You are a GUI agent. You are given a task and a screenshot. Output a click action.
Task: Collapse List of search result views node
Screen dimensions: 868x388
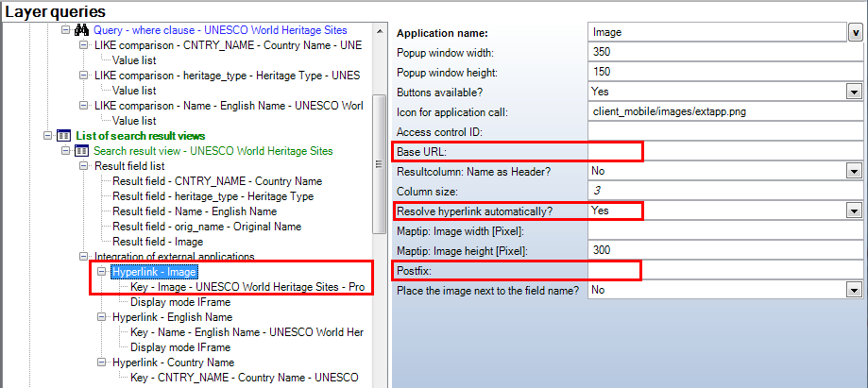47,135
